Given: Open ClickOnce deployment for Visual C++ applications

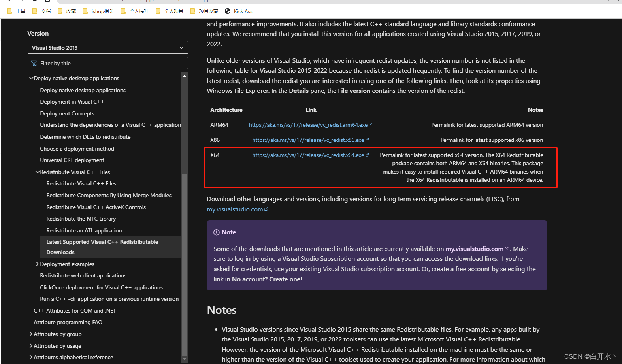Looking at the screenshot, I should click(x=101, y=287).
